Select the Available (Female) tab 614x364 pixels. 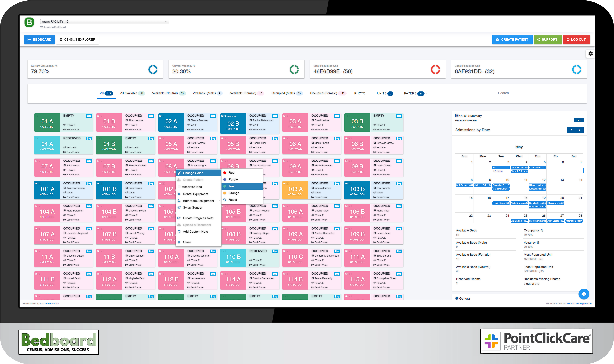[x=247, y=93]
